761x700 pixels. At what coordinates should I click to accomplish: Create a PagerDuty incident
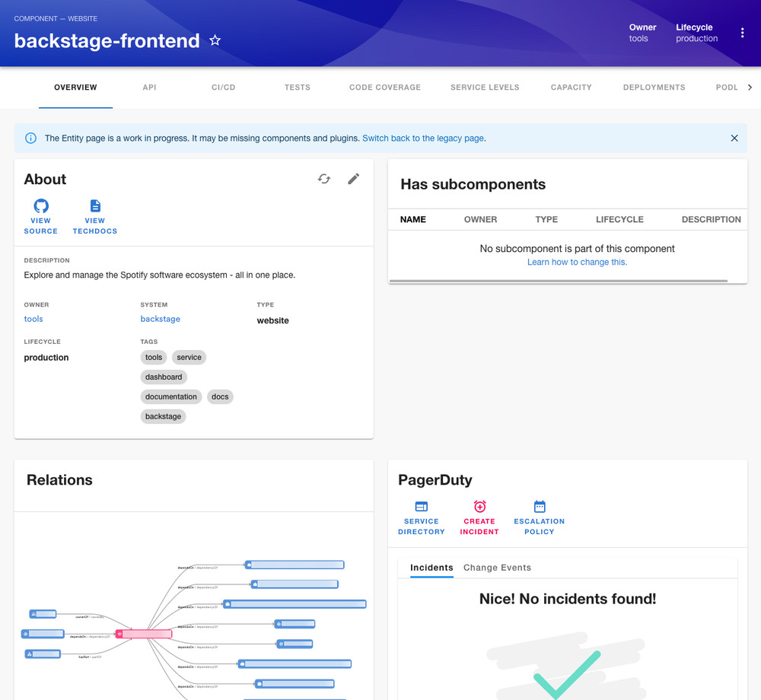click(479, 518)
